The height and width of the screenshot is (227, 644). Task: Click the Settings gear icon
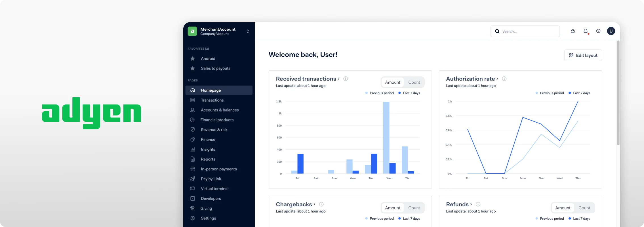193,218
